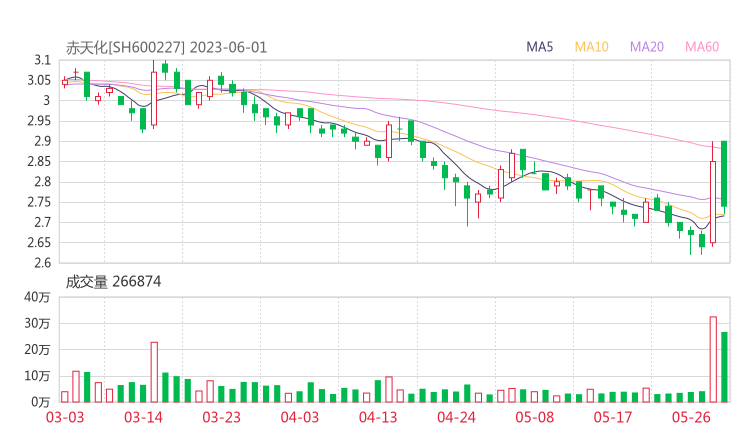The width and height of the screenshot is (740, 440).
Task: Click the 20万 volume axis label
Action: pos(37,350)
